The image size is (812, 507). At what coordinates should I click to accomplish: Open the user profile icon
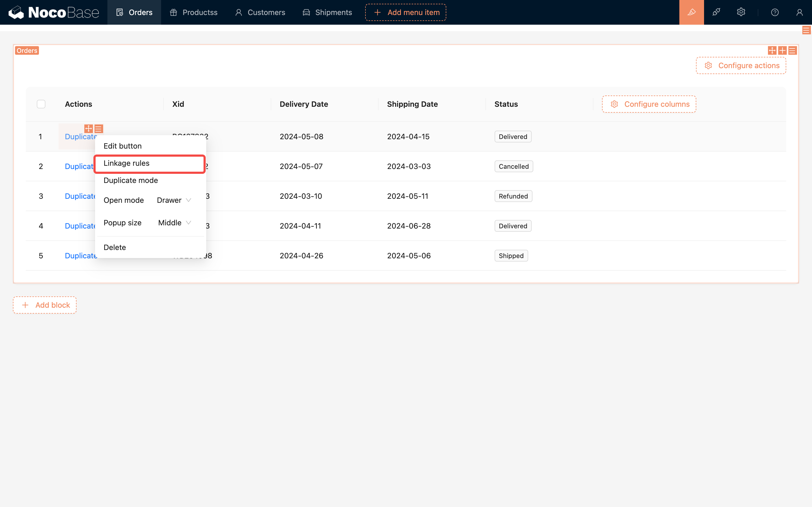(x=799, y=12)
